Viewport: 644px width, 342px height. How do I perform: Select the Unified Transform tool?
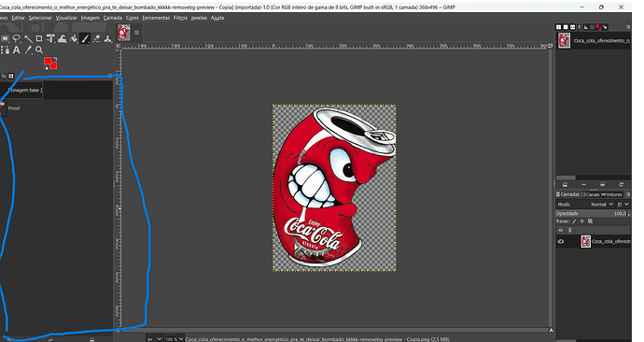(x=50, y=38)
